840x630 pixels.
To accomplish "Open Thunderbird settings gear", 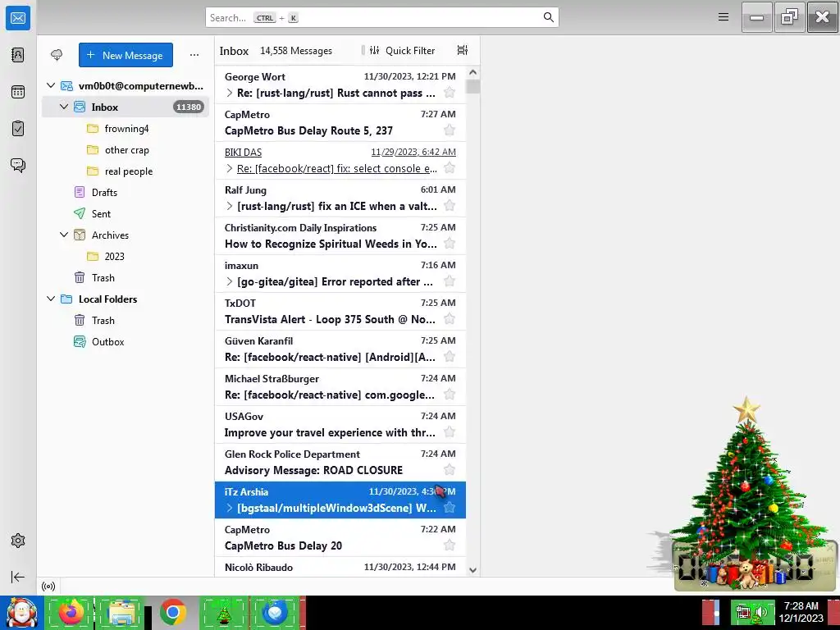I will (x=18, y=541).
